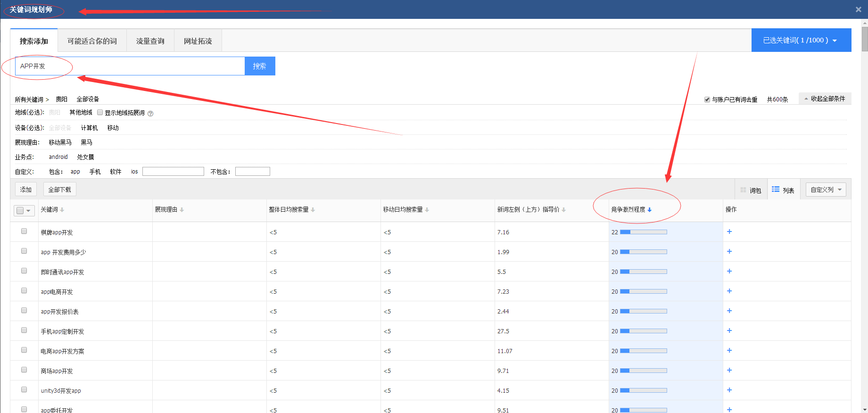Image resolution: width=868 pixels, height=413 pixels.
Task: Select 包含 term app
Action: (75, 172)
